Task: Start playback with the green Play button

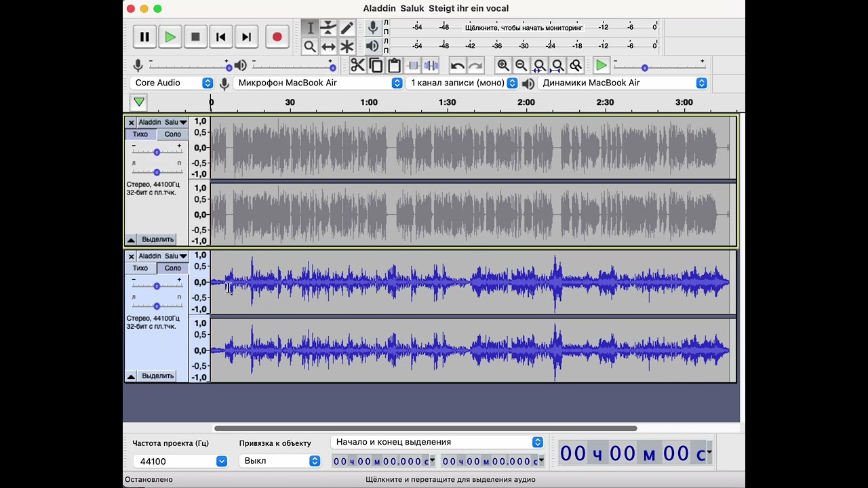Action: tap(170, 37)
